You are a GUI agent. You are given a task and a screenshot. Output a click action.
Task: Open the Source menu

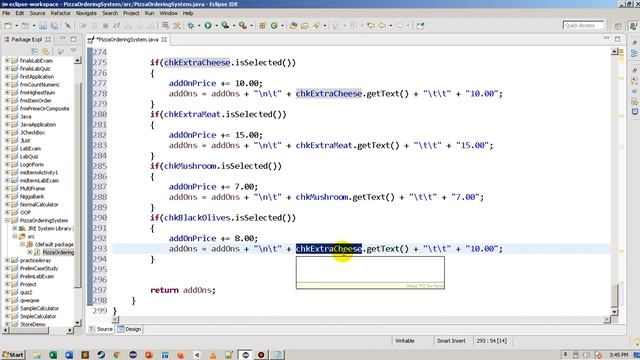(x=37, y=13)
